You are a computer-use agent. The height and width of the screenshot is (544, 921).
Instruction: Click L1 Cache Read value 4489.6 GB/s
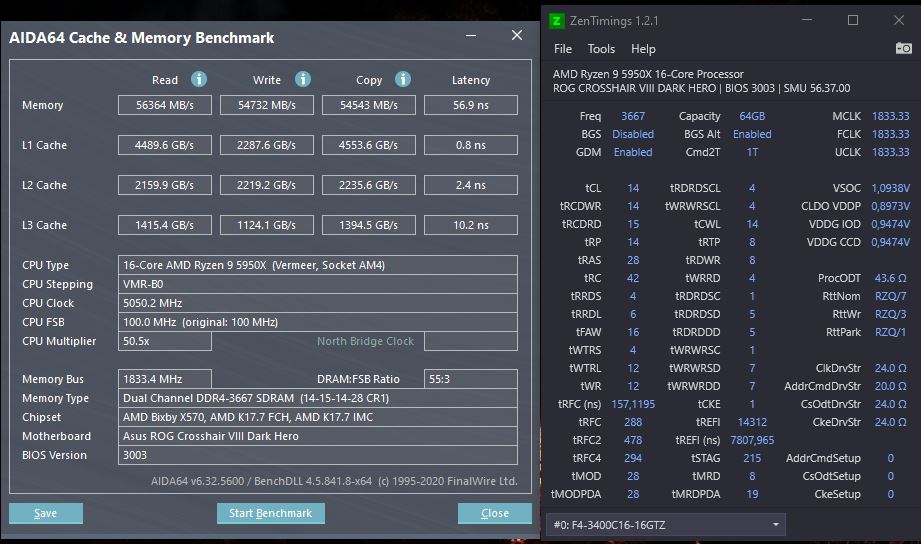coord(164,145)
